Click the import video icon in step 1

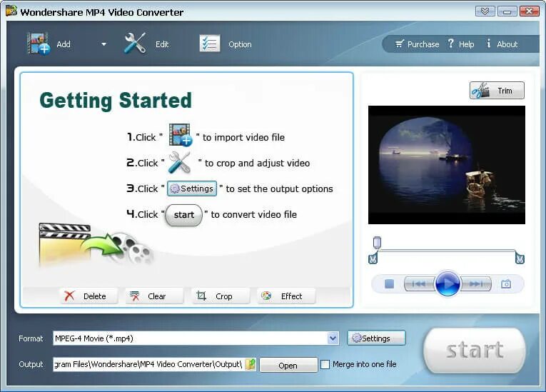tap(180, 134)
